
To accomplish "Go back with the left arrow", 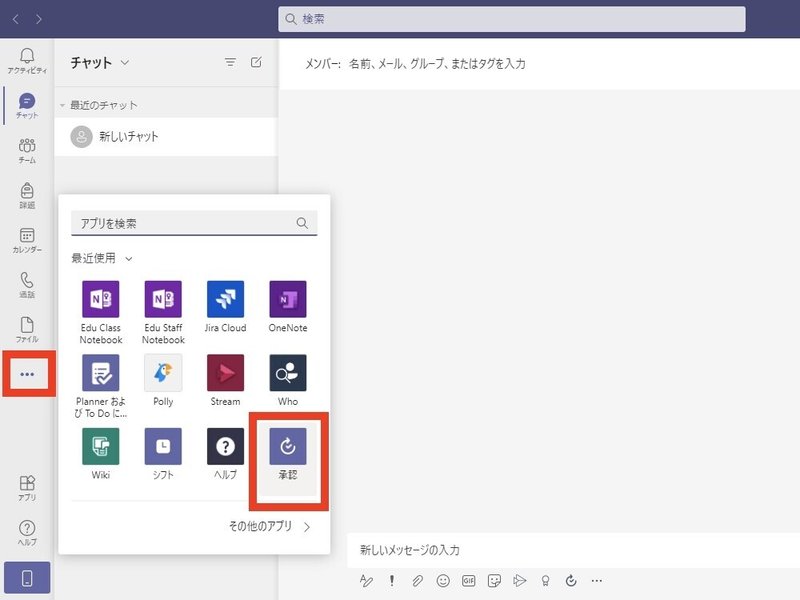I will point(16,19).
